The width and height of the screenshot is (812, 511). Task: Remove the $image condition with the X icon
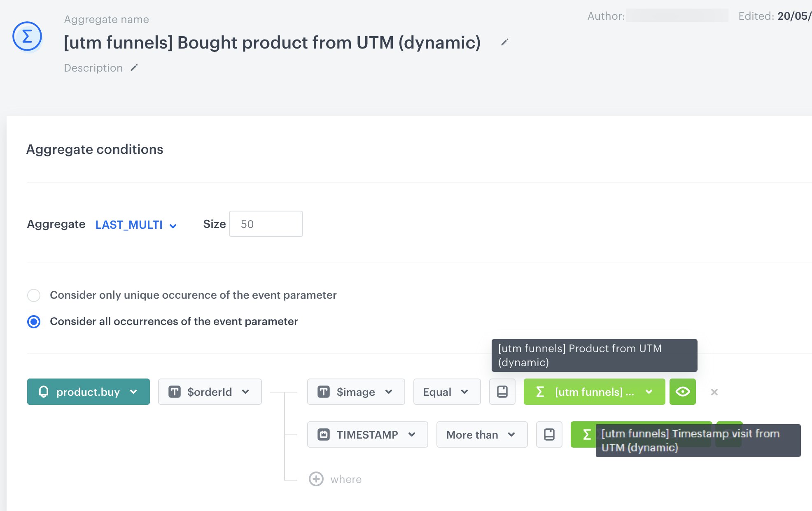714,392
